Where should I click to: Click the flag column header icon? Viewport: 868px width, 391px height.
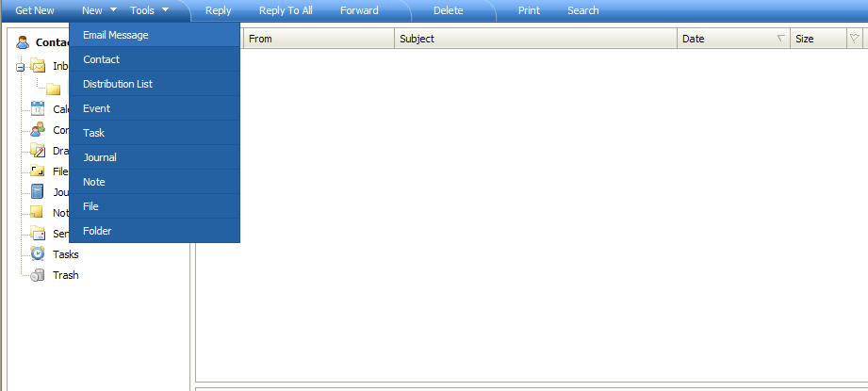854,39
